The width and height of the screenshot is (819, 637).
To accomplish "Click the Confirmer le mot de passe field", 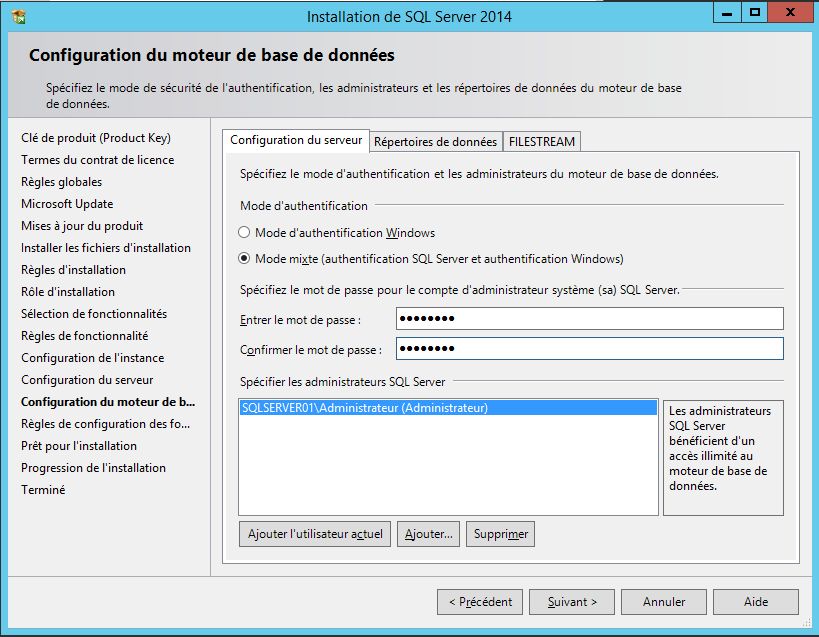I will pyautogui.click(x=590, y=348).
